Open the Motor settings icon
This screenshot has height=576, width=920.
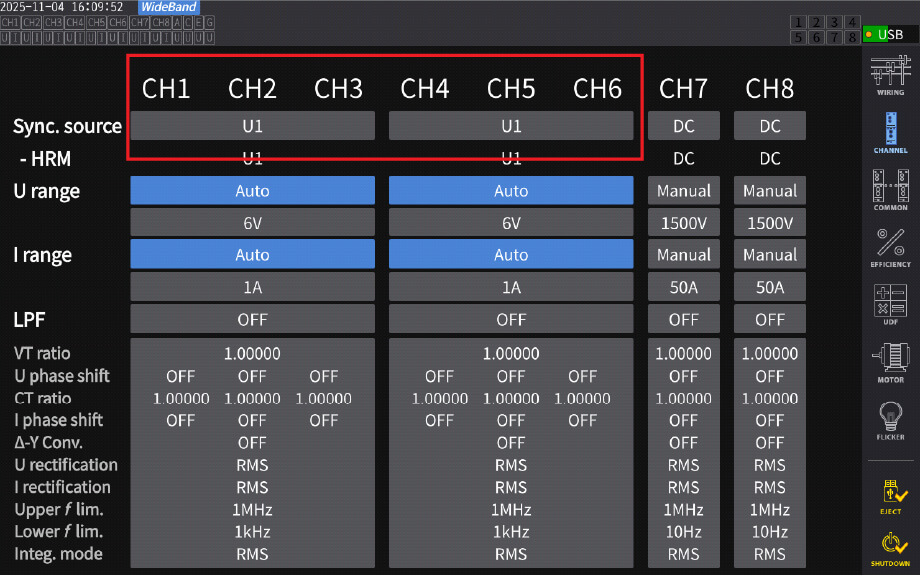pyautogui.click(x=890, y=362)
